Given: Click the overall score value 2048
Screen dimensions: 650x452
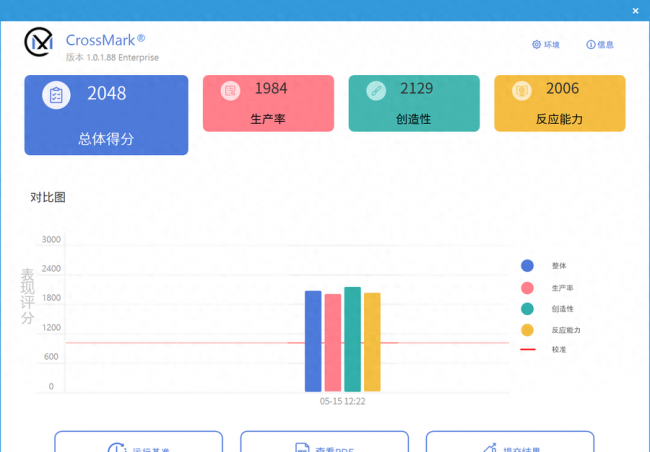Looking at the screenshot, I should coord(107,93).
